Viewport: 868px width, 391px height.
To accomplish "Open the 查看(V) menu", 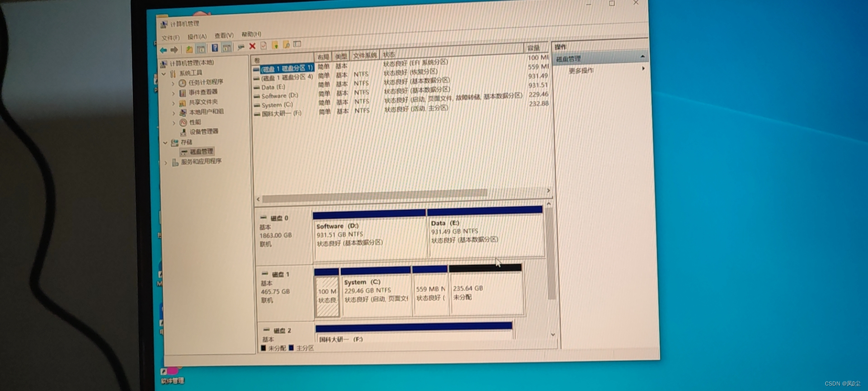I will tap(224, 35).
